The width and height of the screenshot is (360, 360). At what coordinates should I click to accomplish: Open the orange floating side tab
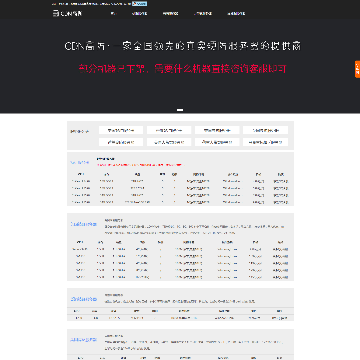point(357,69)
